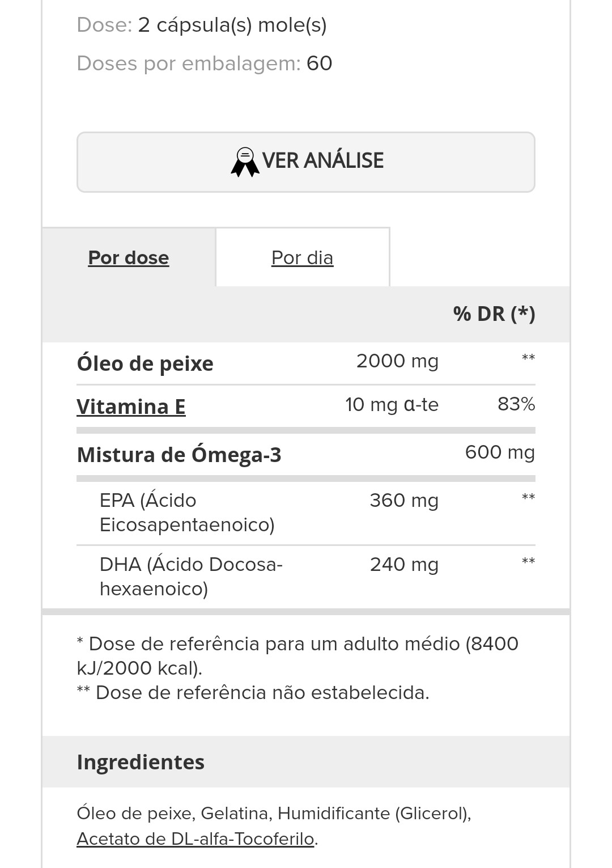Click the 600 mg omega-3 total

tap(500, 452)
